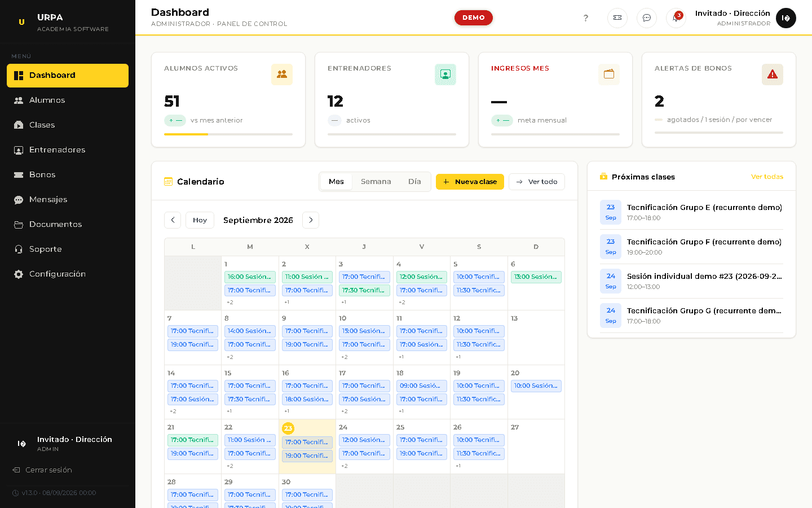Go to Alumnos in sidebar menu
812x508 pixels.
coord(68,100)
